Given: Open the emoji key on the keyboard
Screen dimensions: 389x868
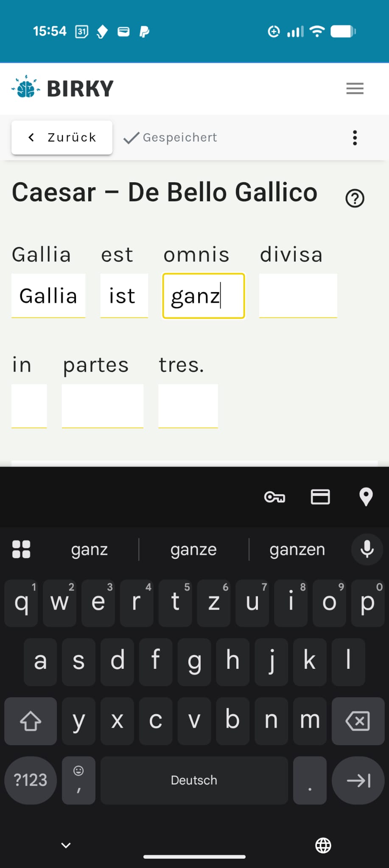Looking at the screenshot, I should 78,780.
